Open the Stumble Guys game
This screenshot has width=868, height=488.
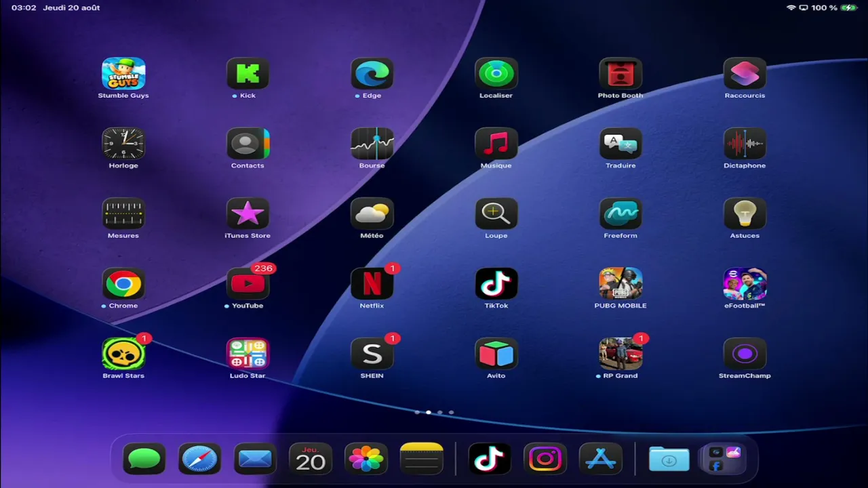pyautogui.click(x=123, y=73)
